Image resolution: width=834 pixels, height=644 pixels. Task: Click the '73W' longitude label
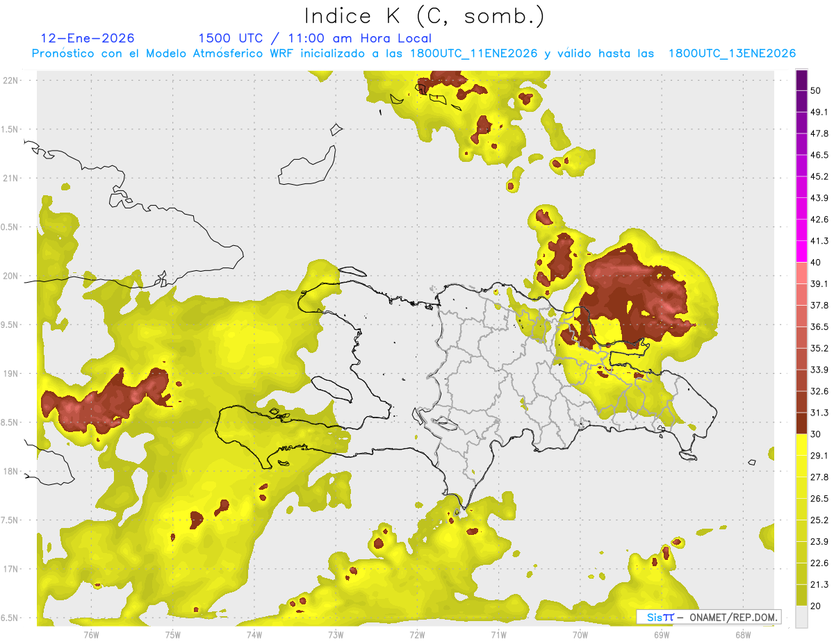[336, 635]
